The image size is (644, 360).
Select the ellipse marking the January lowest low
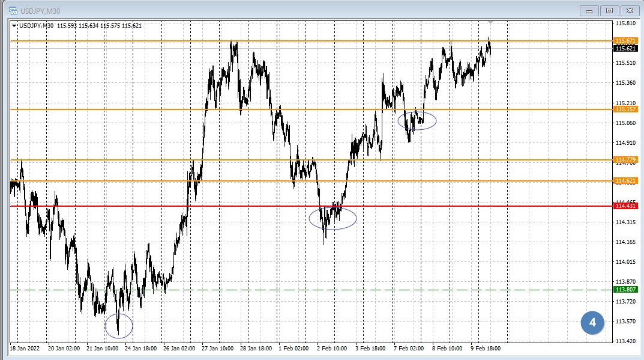[x=118, y=326]
